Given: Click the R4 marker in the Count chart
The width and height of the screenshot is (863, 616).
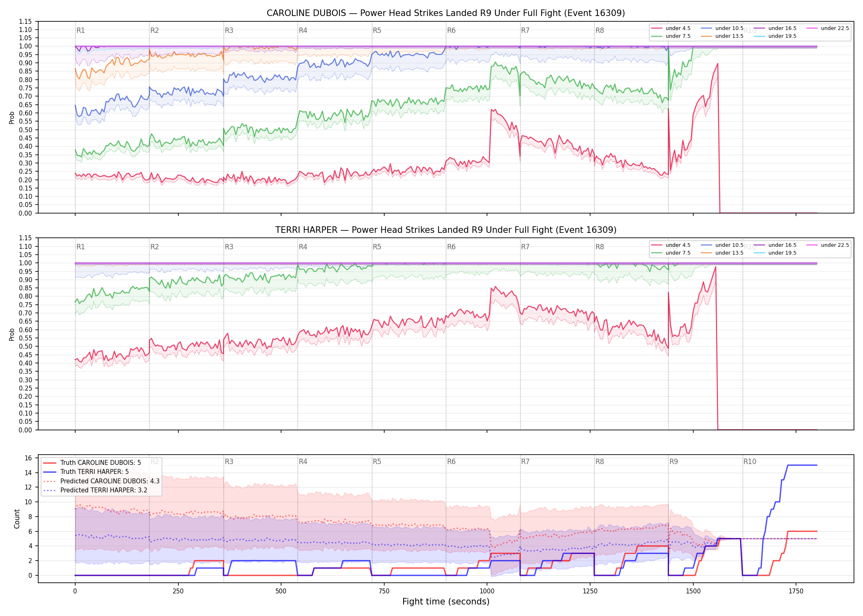Looking at the screenshot, I should (x=303, y=462).
